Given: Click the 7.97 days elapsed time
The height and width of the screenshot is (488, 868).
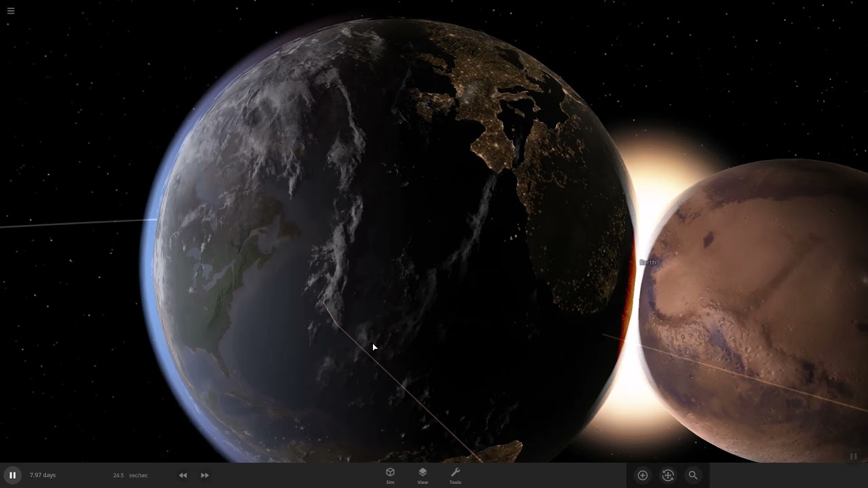Looking at the screenshot, I should coord(43,475).
